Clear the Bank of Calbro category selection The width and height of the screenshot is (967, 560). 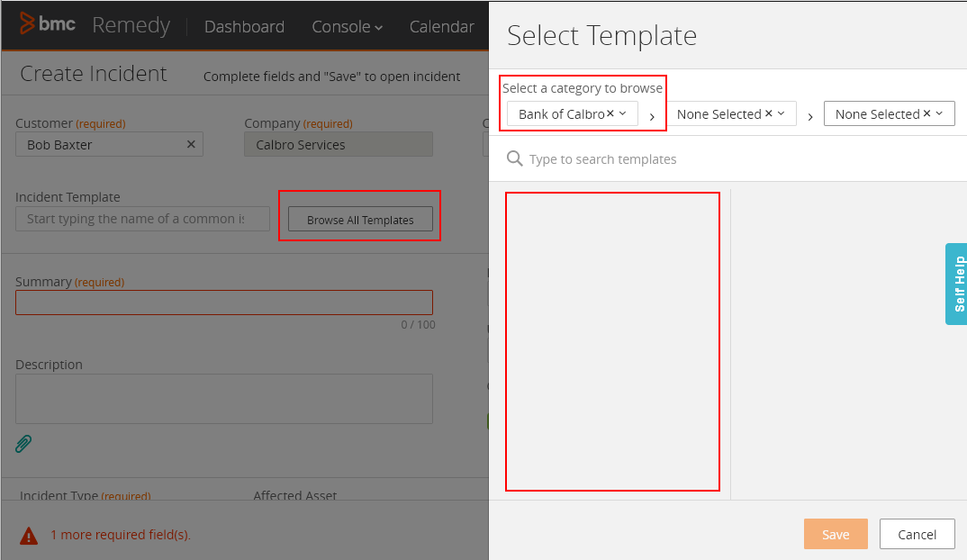(610, 113)
